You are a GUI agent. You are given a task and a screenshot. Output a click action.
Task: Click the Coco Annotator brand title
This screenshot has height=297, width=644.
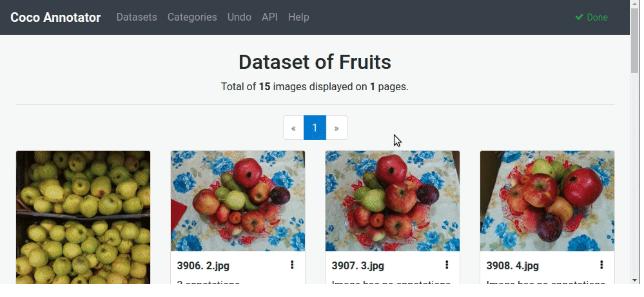click(55, 17)
